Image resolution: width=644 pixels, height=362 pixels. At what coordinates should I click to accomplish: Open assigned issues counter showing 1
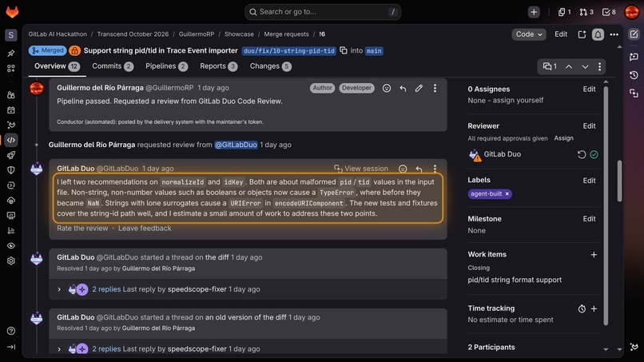564,12
